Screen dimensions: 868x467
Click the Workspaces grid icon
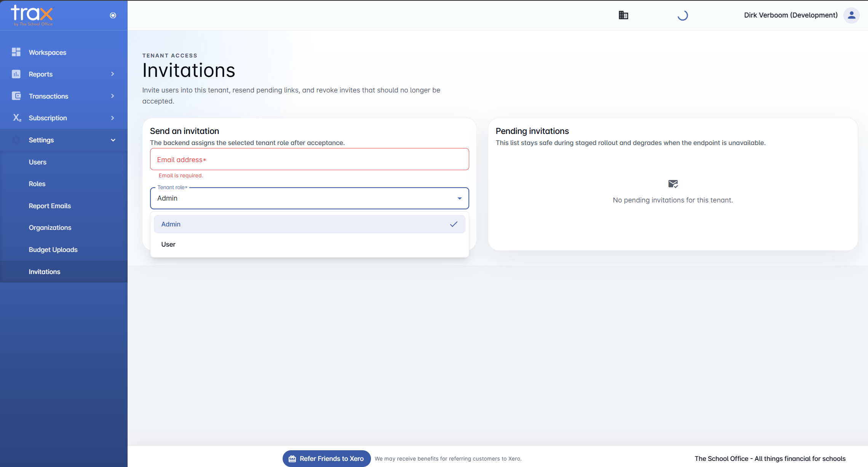click(16, 52)
